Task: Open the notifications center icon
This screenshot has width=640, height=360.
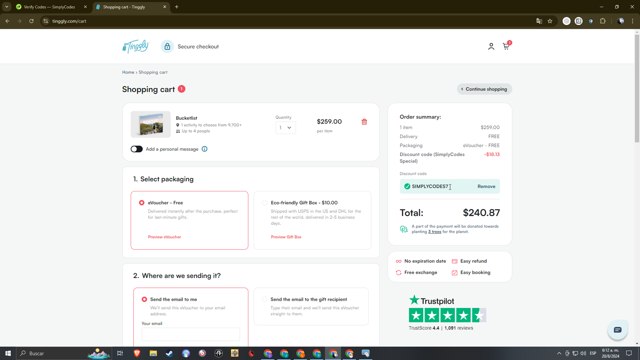Action: [629, 353]
